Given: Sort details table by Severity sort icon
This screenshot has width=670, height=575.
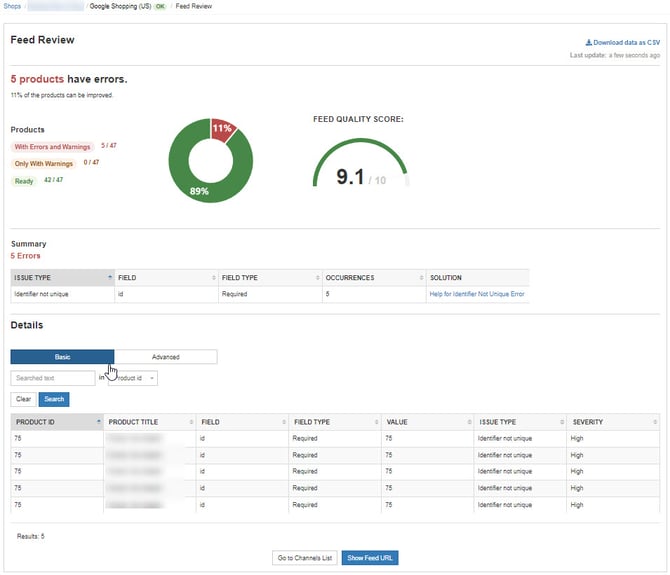Looking at the screenshot, I should click(x=655, y=422).
